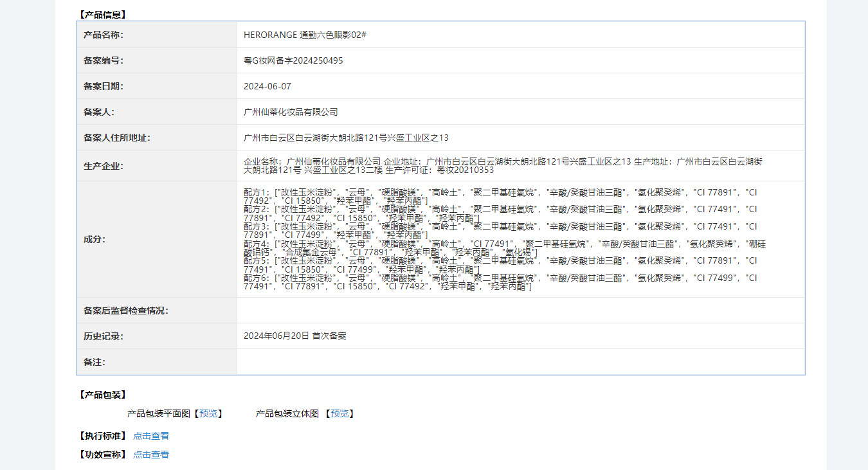The height and width of the screenshot is (470, 868).
Task: Click the production license 粤妆20210353
Action: click(x=466, y=170)
